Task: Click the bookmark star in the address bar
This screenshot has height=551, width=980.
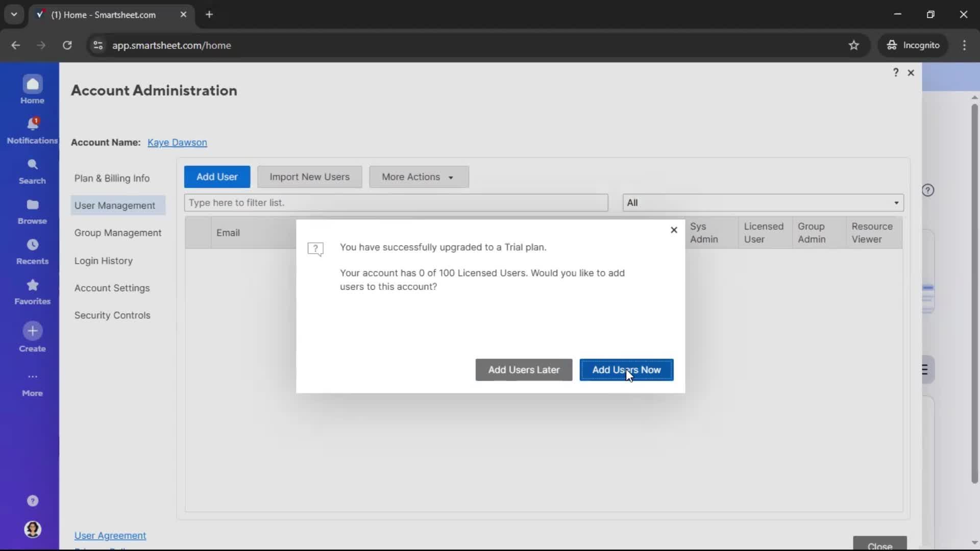Action: 854,45
